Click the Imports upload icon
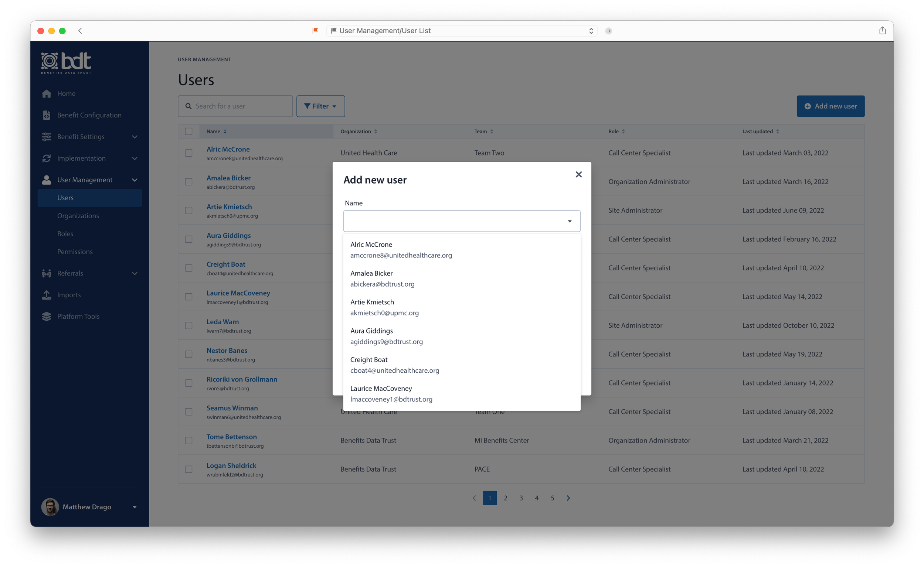Screen dimensions: 924x567 [47, 295]
